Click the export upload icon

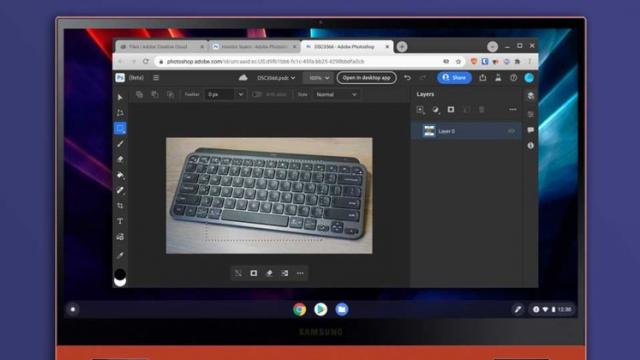pyautogui.click(x=482, y=78)
